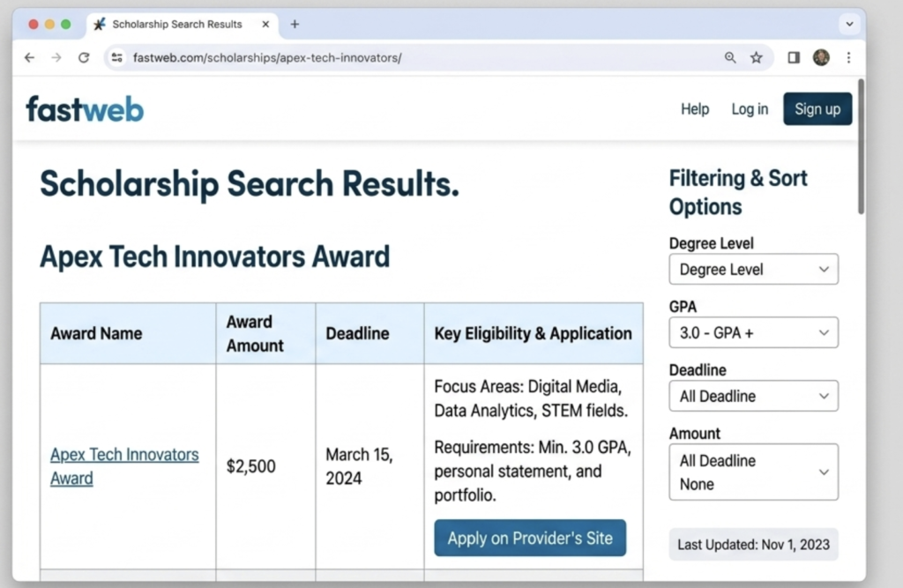Click the zoom magnifier icon in address bar
The width and height of the screenshot is (903, 588).
(729, 57)
